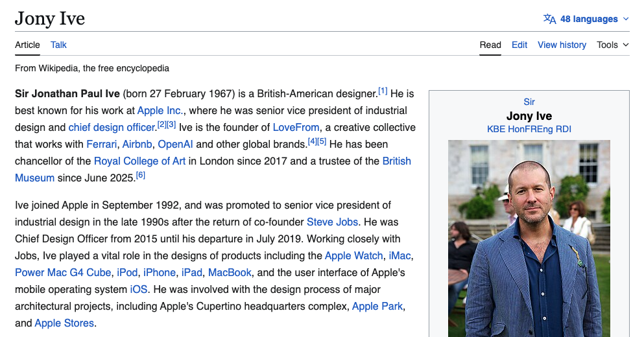Follow the KBE honorific link
644x337 pixels.
[497, 129]
